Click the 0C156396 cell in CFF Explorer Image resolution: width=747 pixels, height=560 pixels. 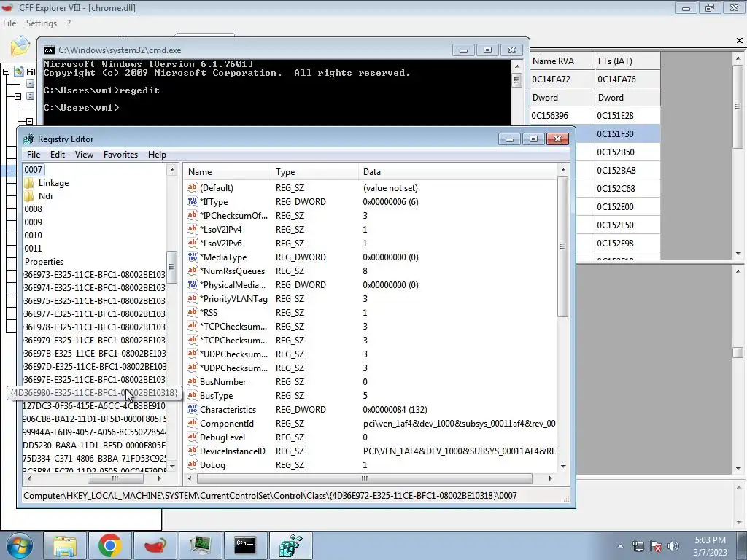(562, 116)
